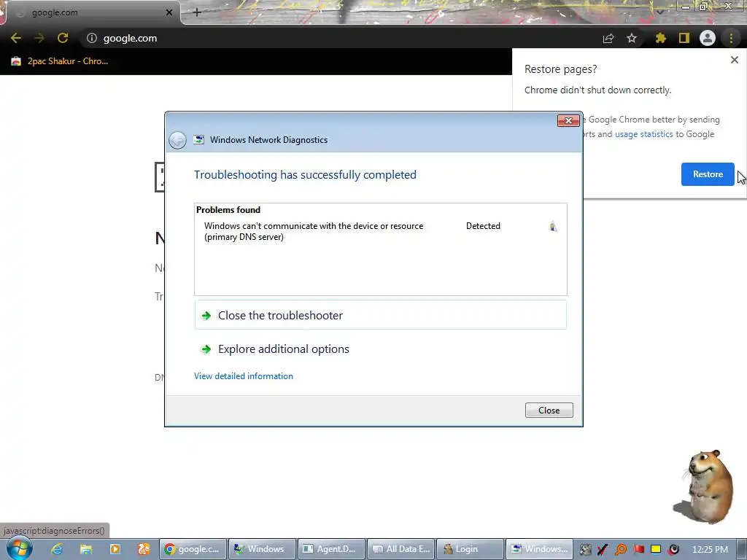Click the blue Restore button
The image size is (747, 560).
[708, 174]
